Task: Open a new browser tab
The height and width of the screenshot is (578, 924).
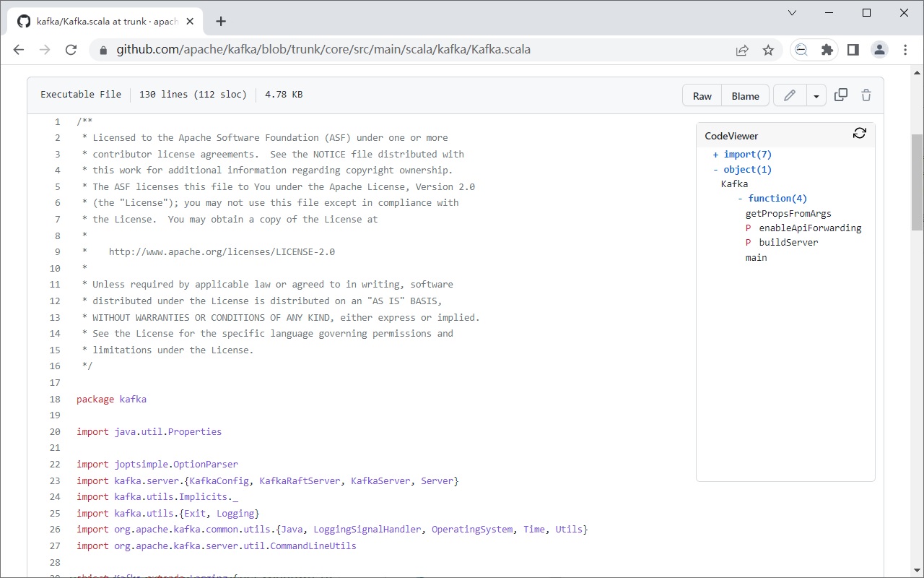Action: click(221, 21)
